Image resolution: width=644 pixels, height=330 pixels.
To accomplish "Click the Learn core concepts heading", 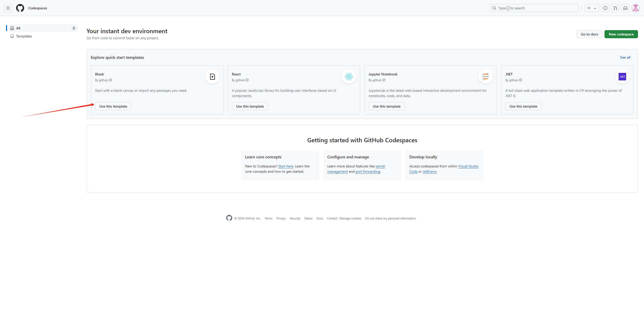I will tap(263, 157).
